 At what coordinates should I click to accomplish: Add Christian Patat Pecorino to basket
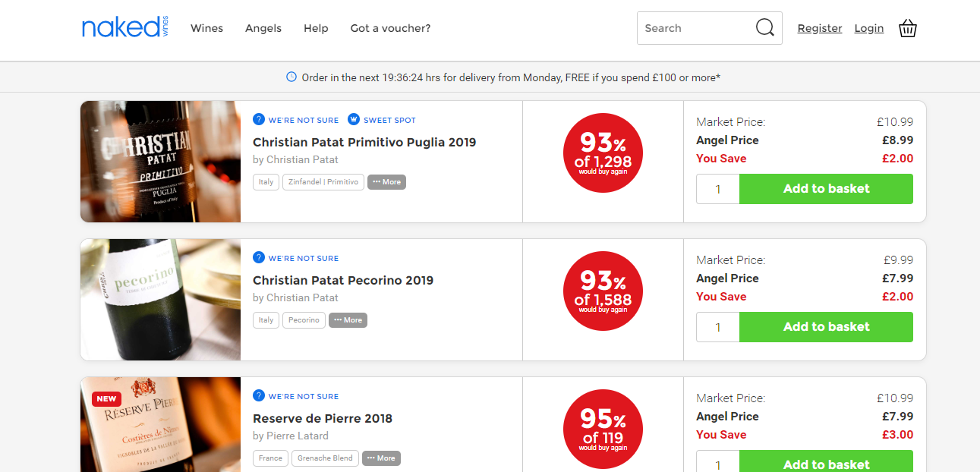click(x=826, y=327)
